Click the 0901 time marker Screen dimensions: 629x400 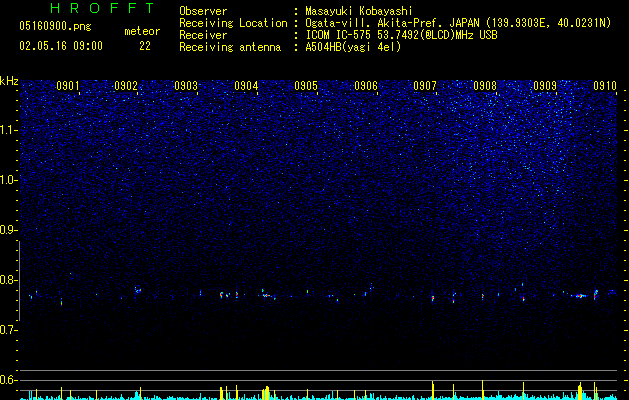coord(67,85)
